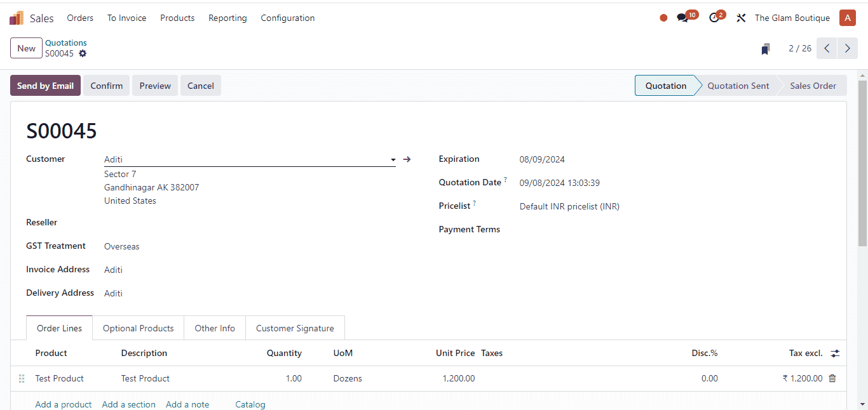Open the conversations chat icon with 10 badge
The image size is (868, 410).
click(x=682, y=18)
